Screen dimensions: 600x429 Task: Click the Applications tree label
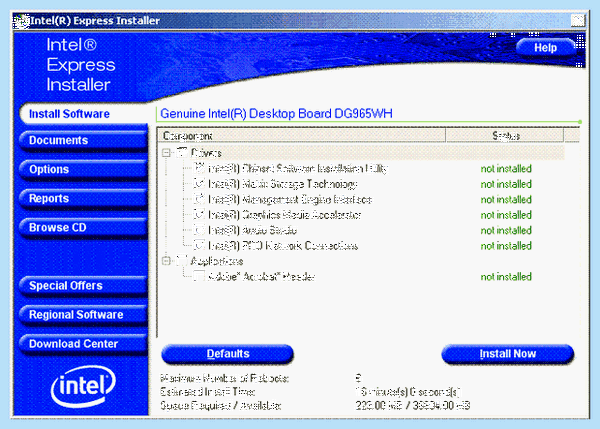pyautogui.click(x=217, y=261)
